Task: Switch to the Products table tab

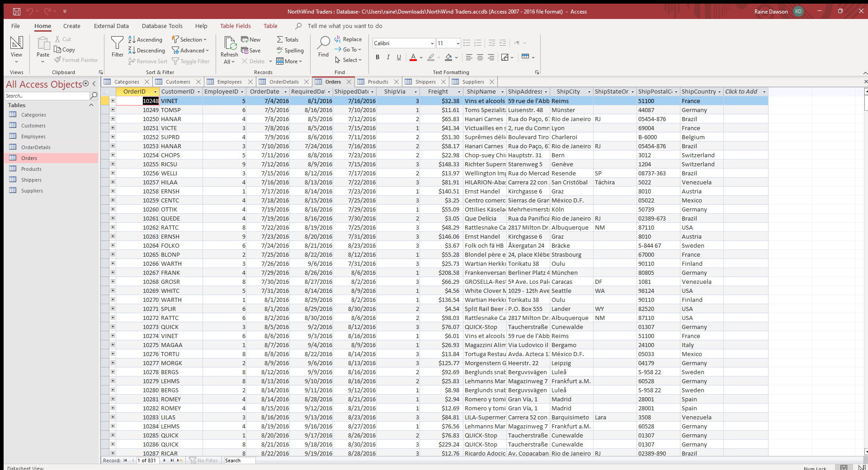Action: pyautogui.click(x=377, y=82)
